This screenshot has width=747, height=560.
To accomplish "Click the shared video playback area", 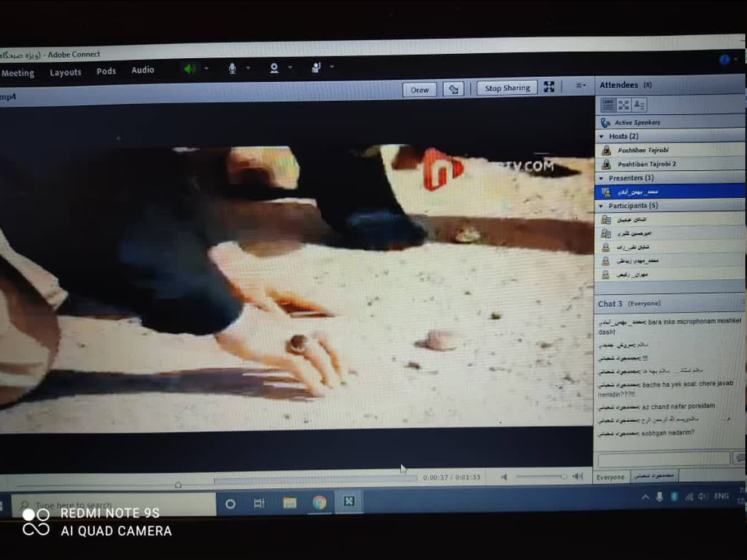I will click(296, 288).
